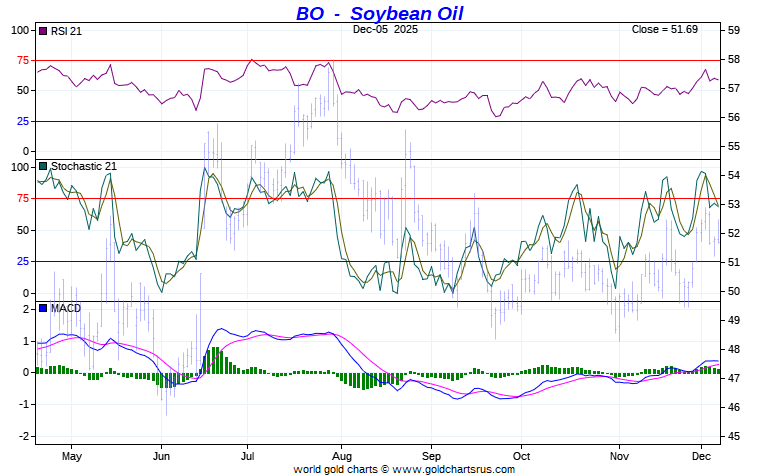Screen dimensions: 760x475
Task: Click the blue 25 label on Stochastic axis
Action: tap(23, 261)
